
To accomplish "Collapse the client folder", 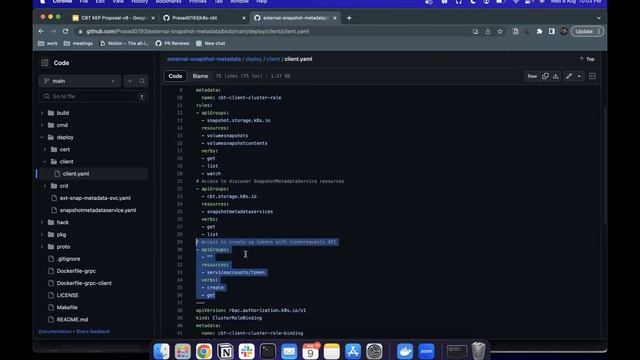I will [45, 162].
